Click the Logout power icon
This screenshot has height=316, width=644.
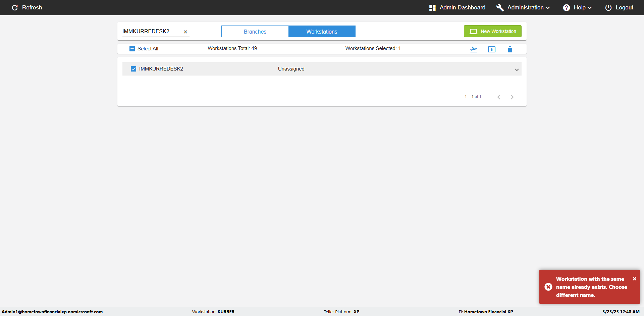point(608,7)
